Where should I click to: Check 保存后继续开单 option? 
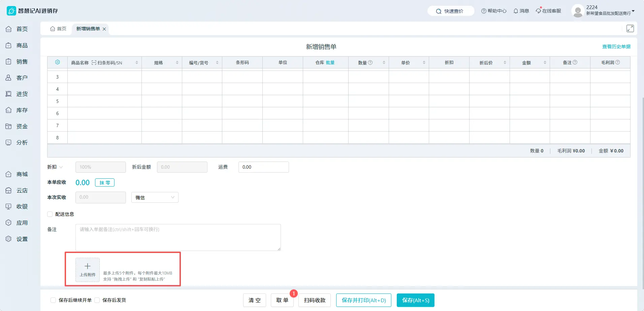click(53, 300)
